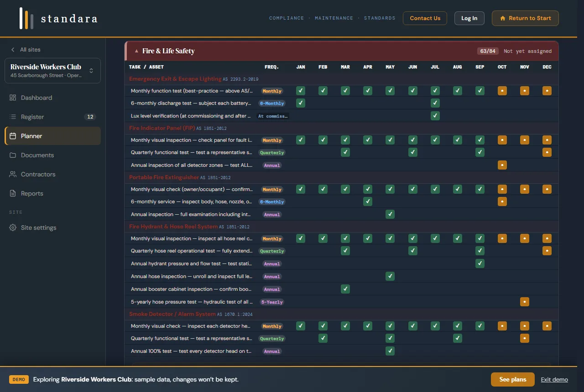Click the Reports document icon
Screen dimensions: 584x392
tap(13, 193)
